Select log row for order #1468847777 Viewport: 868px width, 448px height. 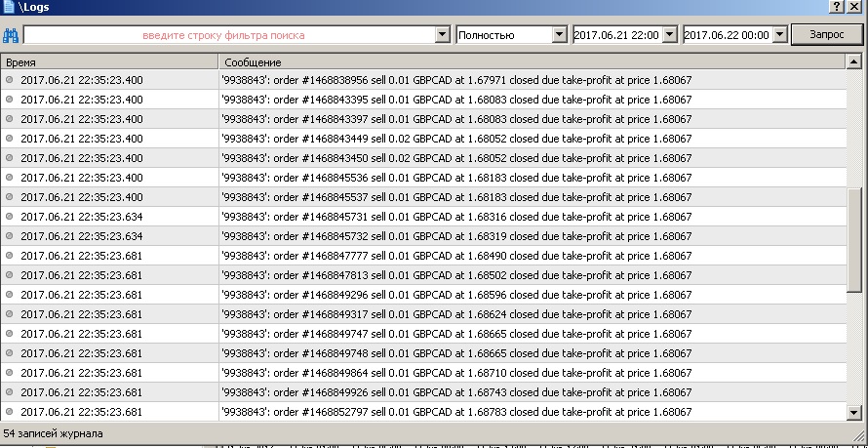pos(423,256)
